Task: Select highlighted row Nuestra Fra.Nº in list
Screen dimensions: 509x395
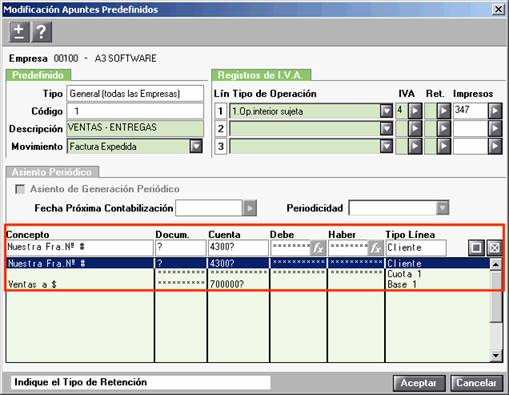Action: point(248,263)
